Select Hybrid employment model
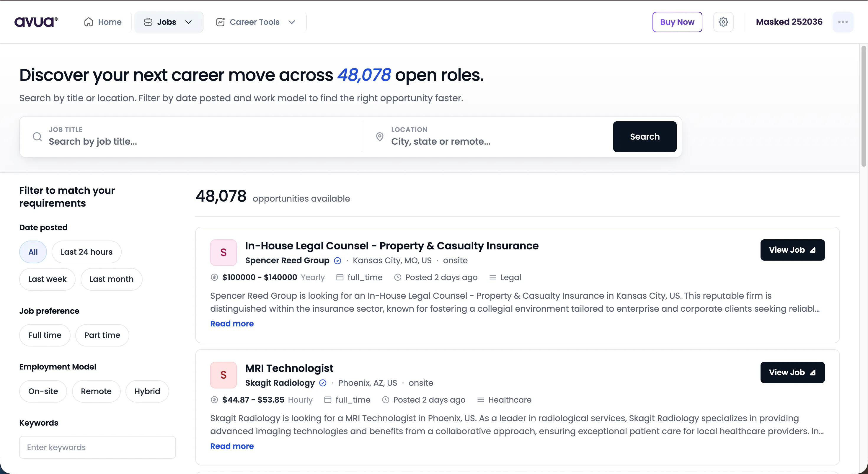The image size is (868, 474). pos(147,391)
